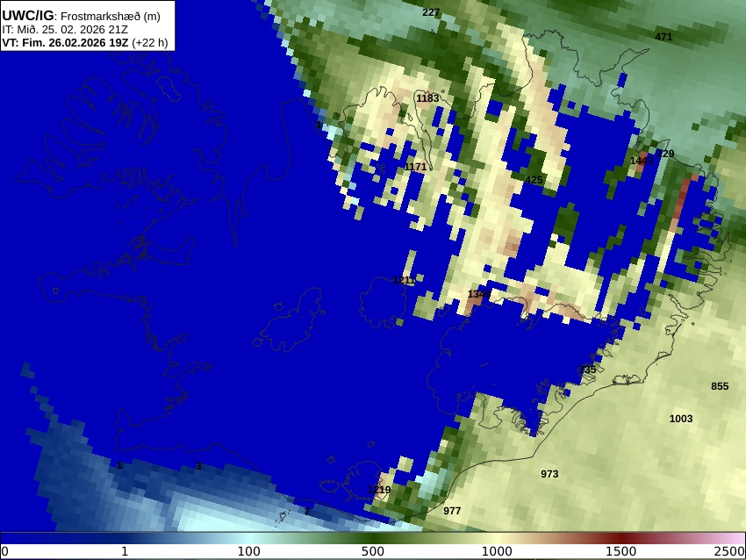
Task: Click the color scale label 100
Action: [249, 551]
